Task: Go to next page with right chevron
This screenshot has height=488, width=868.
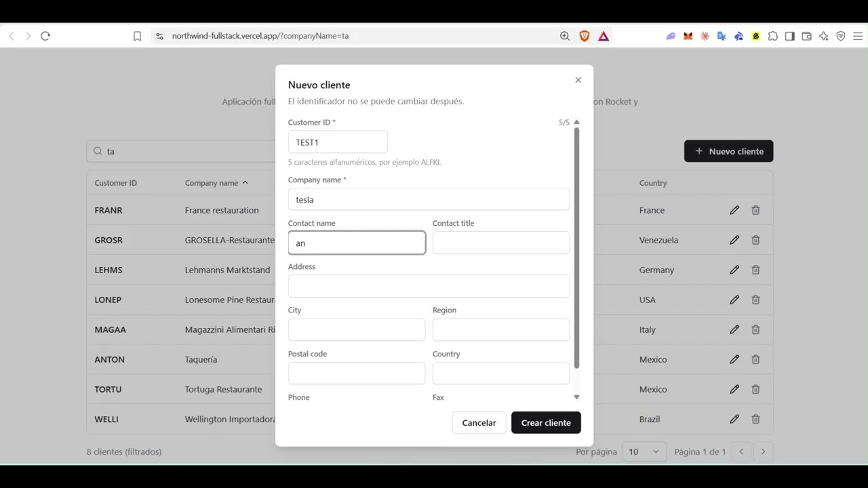Action: [763, 451]
